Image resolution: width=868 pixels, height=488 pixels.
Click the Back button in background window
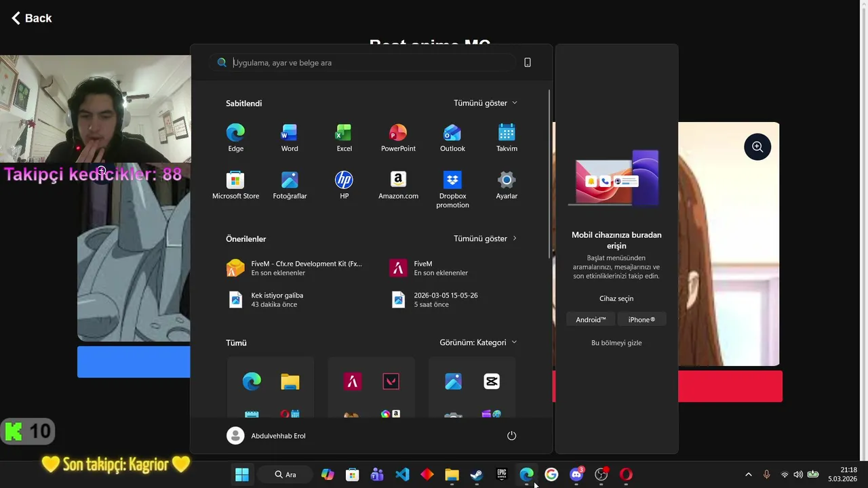[x=32, y=18]
